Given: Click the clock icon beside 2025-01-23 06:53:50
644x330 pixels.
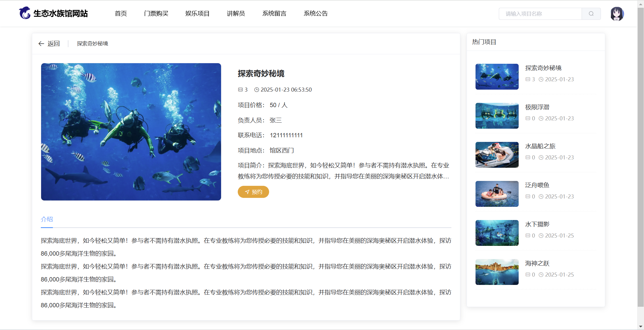Looking at the screenshot, I should (256, 90).
